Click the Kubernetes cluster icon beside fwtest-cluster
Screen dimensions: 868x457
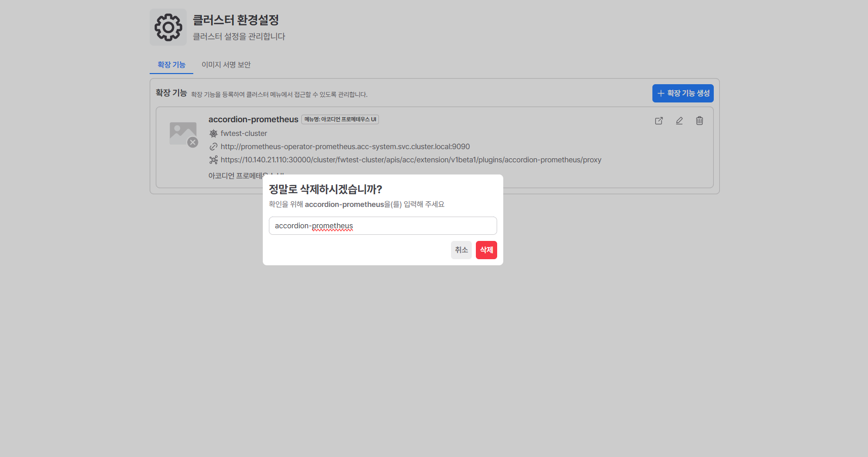[214, 133]
